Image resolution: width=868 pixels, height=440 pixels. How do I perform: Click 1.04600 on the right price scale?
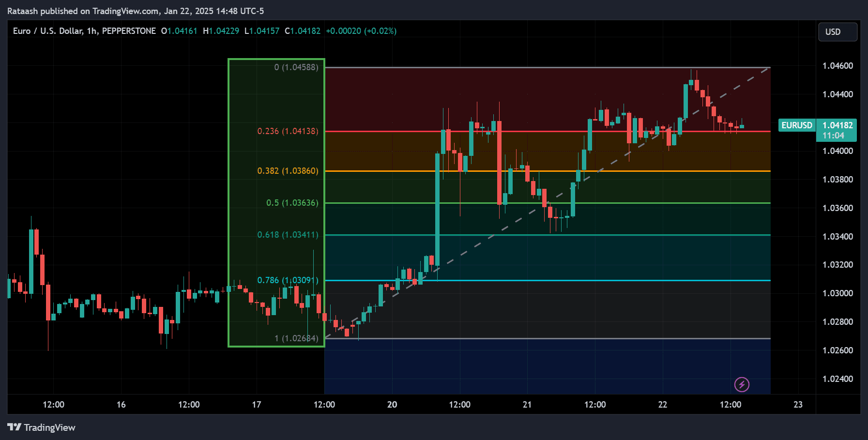point(839,66)
